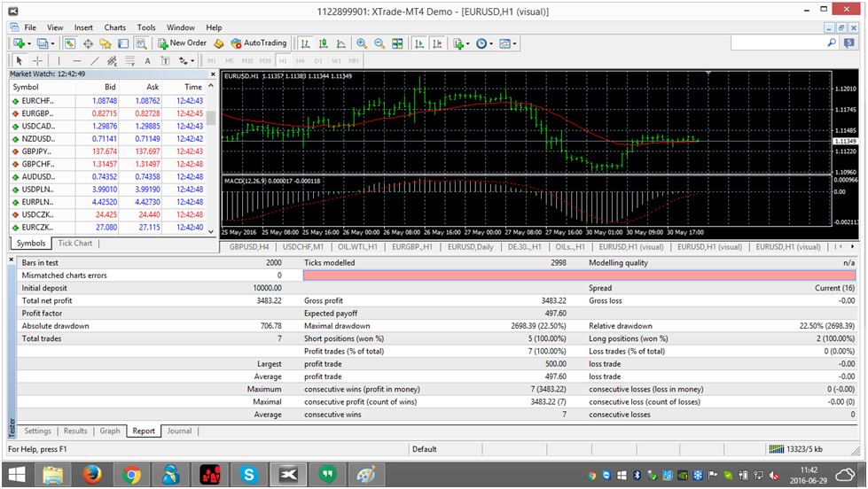The image size is (868, 489).
Task: Select the Crosshair tool
Action: click(38, 60)
